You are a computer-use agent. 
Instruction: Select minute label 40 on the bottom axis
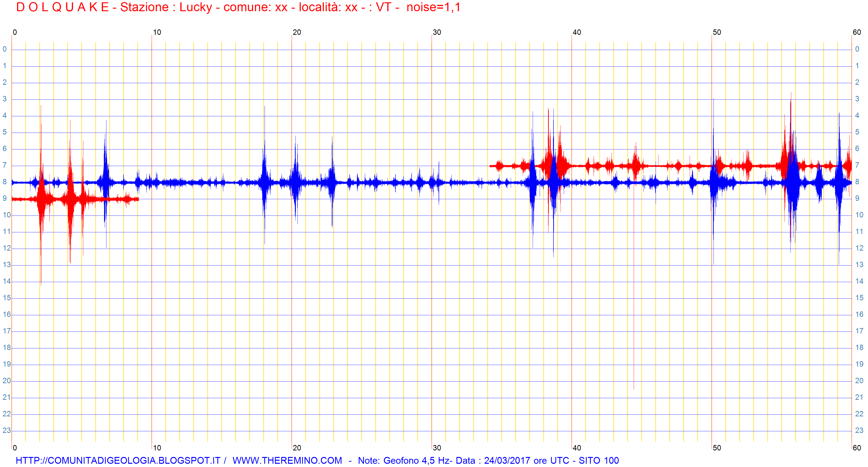pos(577,448)
